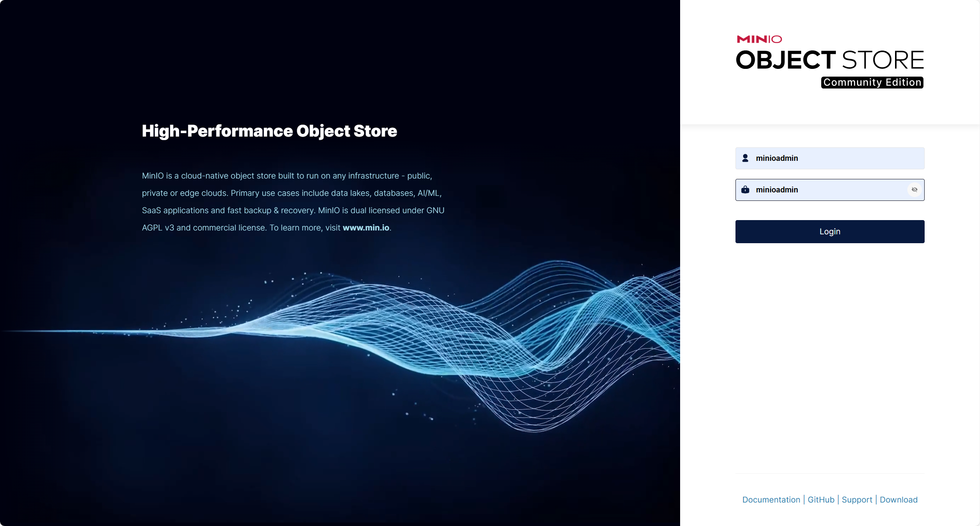Screen dimensions: 980x526
Task: Click the MinIO description paragraph's first line
Action: 287,176
